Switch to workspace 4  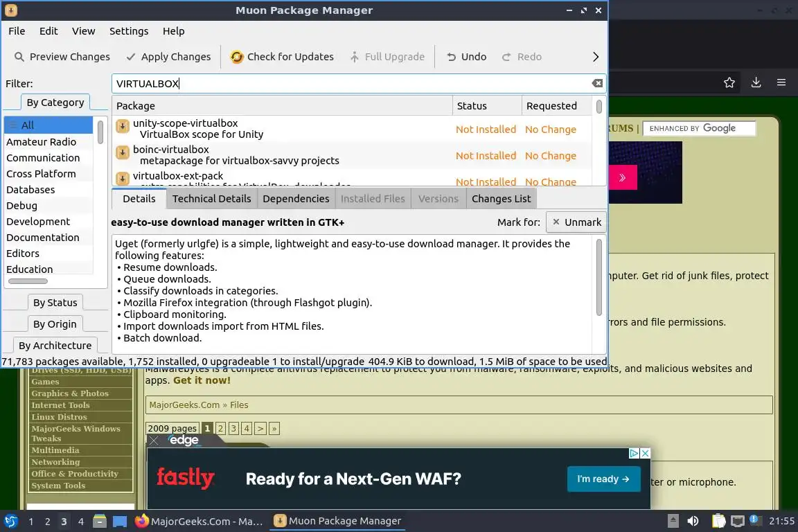point(80,522)
